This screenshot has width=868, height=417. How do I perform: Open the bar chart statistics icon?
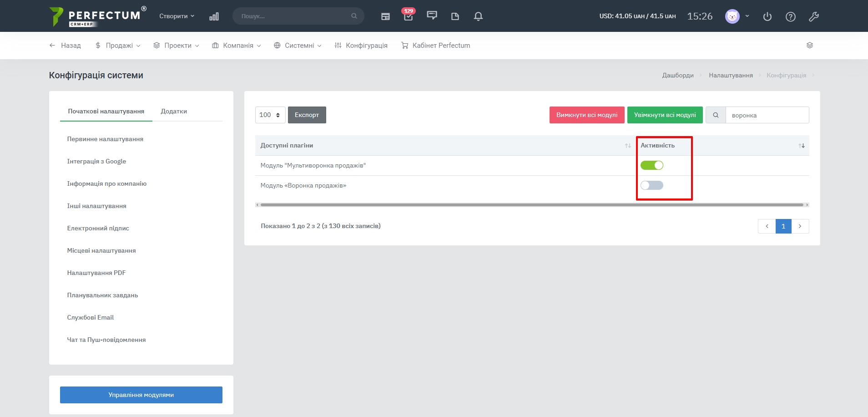click(x=214, y=16)
